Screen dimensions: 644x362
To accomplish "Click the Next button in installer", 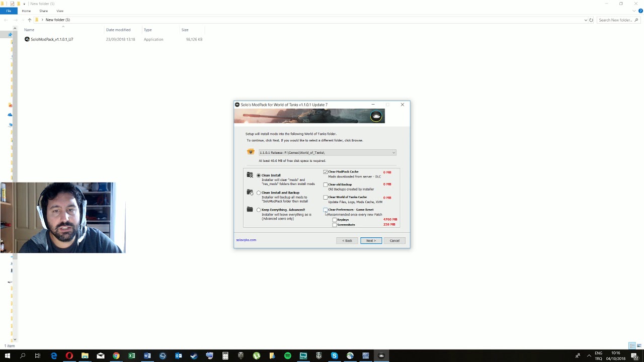I will [371, 241].
